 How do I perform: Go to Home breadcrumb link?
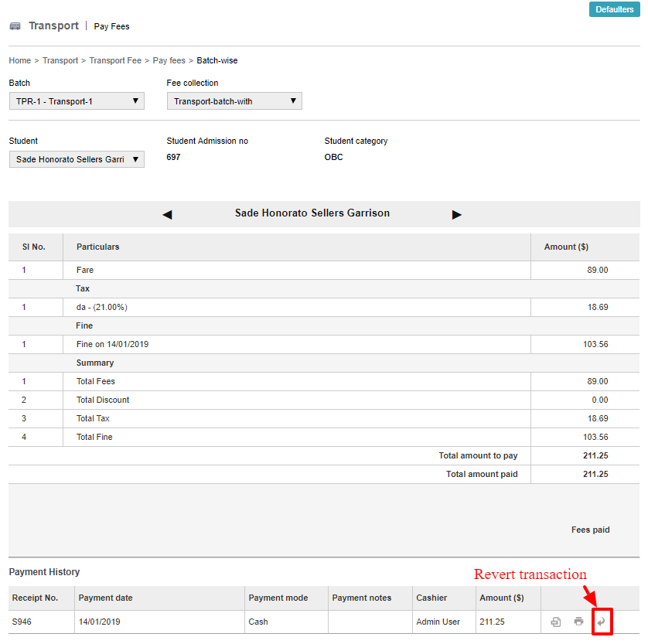click(20, 60)
